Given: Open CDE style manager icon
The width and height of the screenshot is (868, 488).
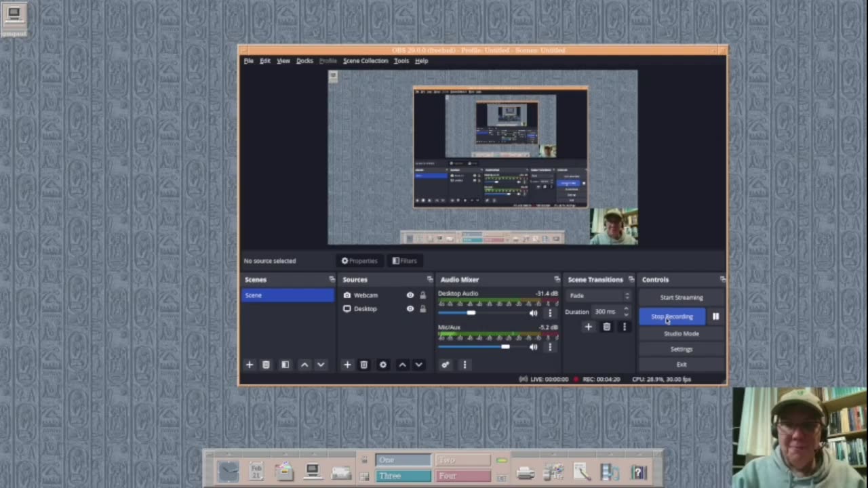Looking at the screenshot, I should (x=554, y=471).
